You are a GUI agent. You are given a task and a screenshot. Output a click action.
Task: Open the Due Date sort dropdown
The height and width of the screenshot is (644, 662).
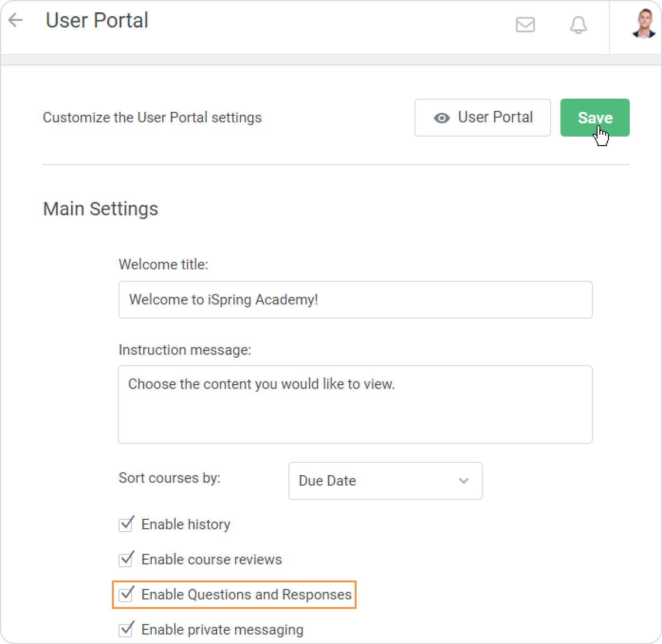(385, 481)
